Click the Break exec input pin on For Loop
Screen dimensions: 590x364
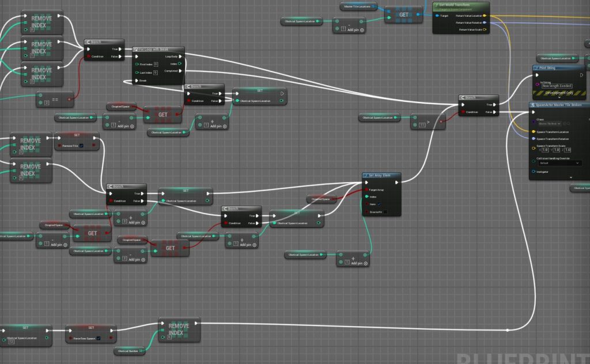click(136, 81)
